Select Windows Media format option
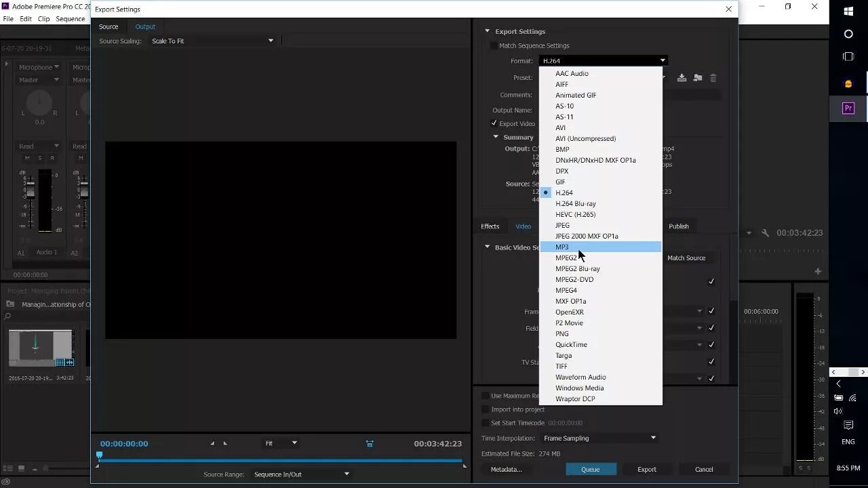This screenshot has height=488, width=868. (x=601, y=388)
